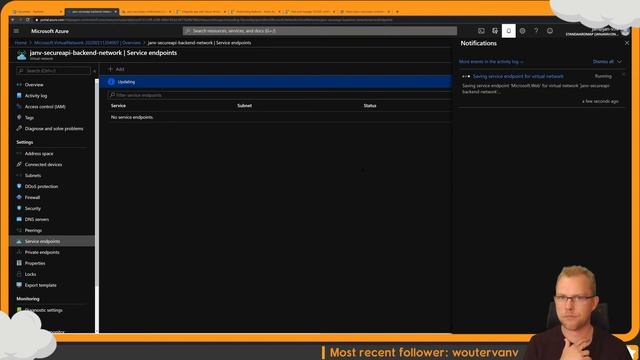Click the Add service endpoint button
This screenshot has height=360, width=640.
(116, 69)
